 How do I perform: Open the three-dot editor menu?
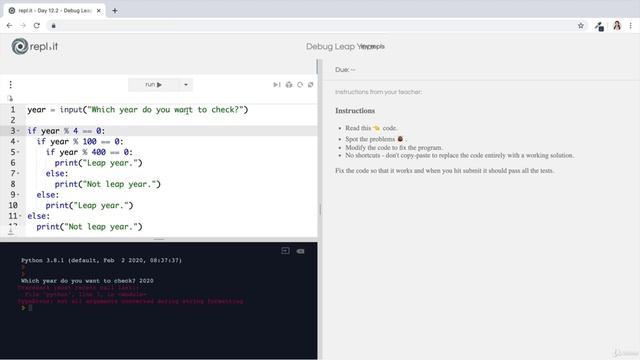tap(11, 84)
